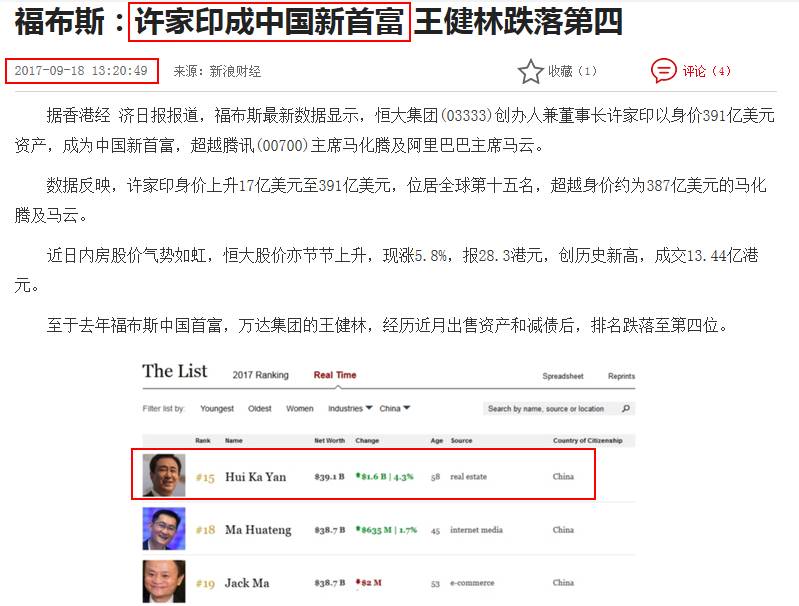
Task: Open the Spreadsheet link
Action: [x=563, y=376]
